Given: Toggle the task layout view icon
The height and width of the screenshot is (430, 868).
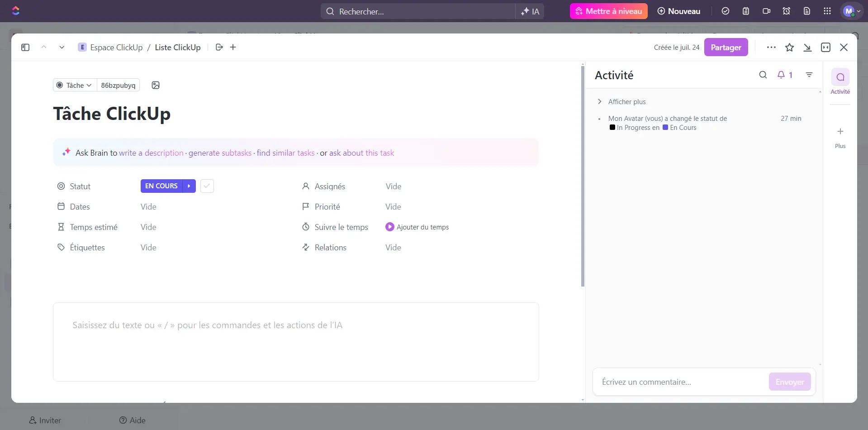Looking at the screenshot, I should pos(826,48).
